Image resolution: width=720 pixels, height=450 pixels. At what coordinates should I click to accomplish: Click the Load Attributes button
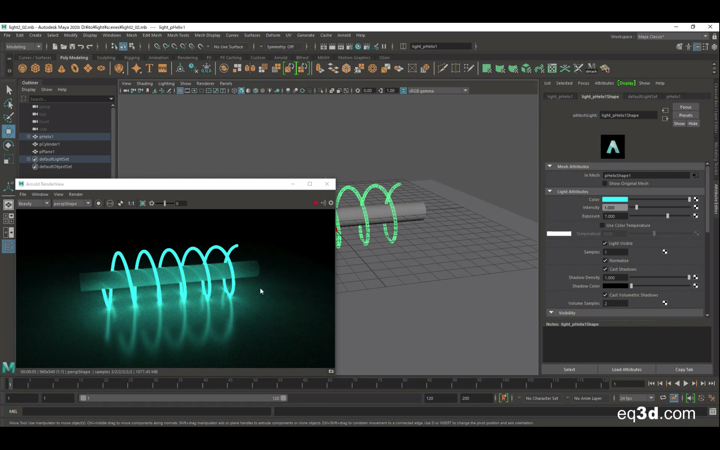pyautogui.click(x=626, y=369)
